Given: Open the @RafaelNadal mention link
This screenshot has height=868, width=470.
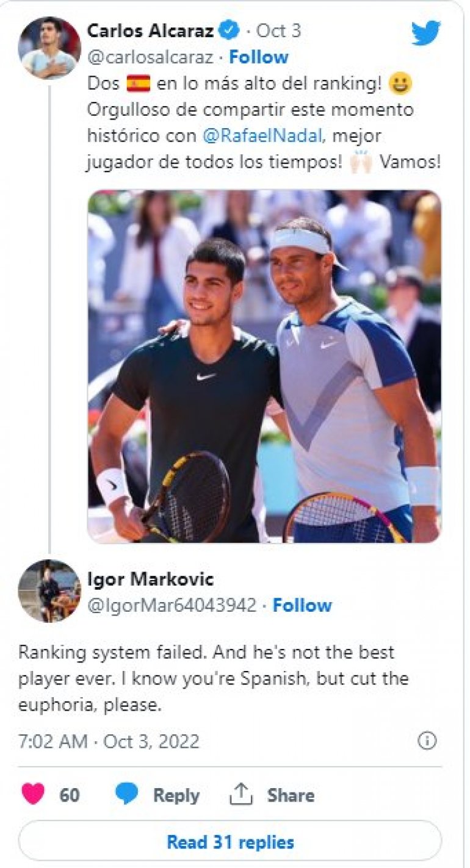Looking at the screenshot, I should click(x=262, y=135).
